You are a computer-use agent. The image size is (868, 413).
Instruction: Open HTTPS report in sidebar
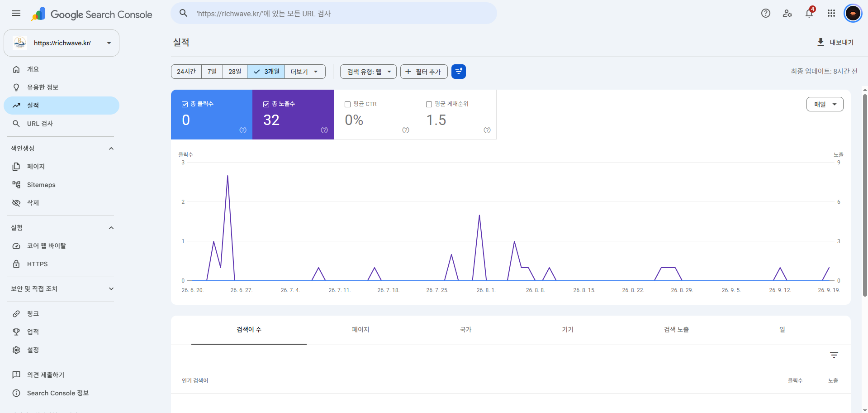[x=62, y=264]
